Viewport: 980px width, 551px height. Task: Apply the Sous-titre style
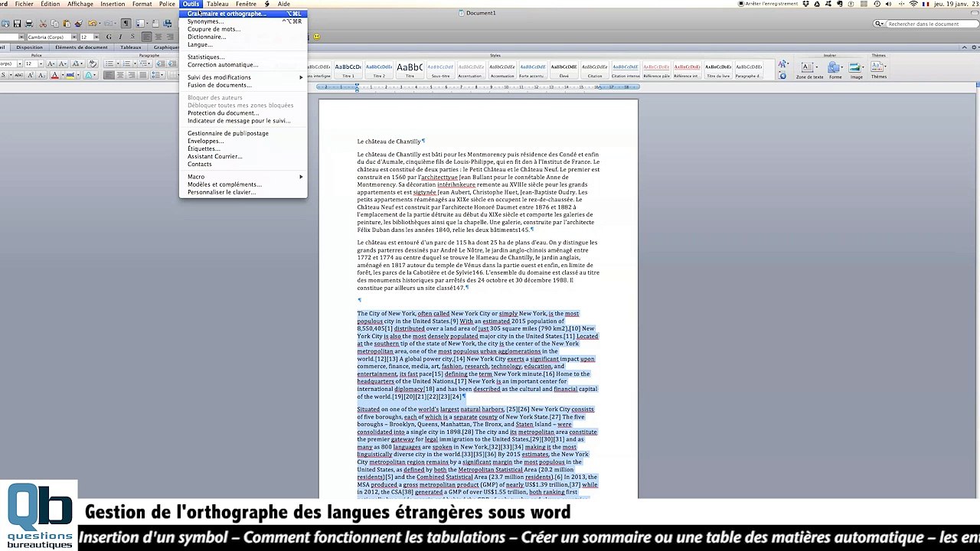tap(440, 70)
